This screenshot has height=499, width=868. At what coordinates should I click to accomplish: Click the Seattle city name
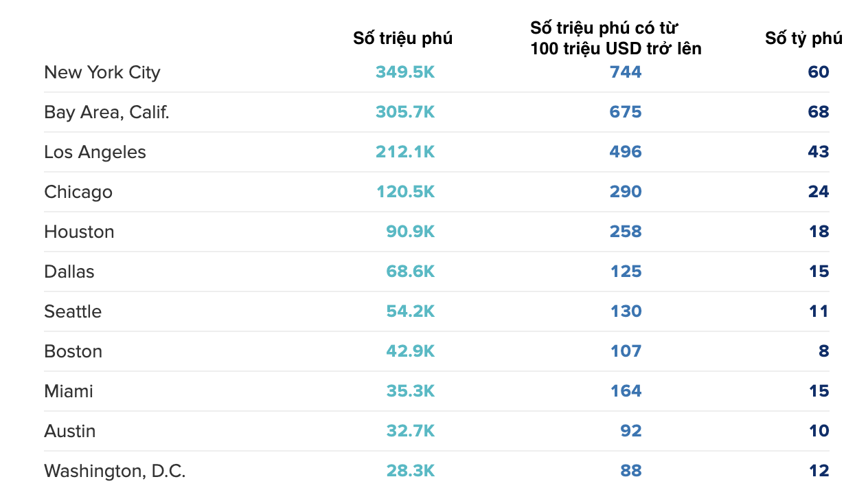(72, 311)
